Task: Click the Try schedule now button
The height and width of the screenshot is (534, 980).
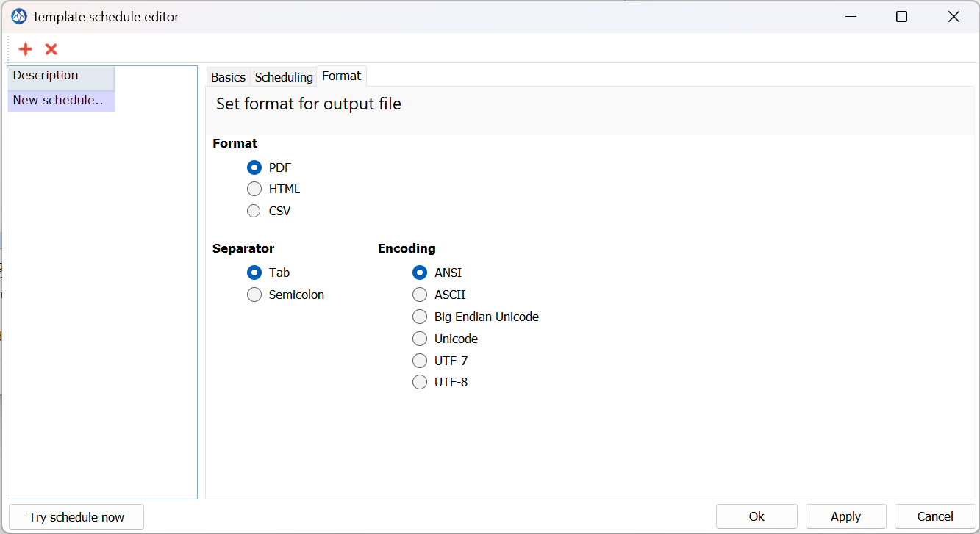Action: (x=76, y=517)
